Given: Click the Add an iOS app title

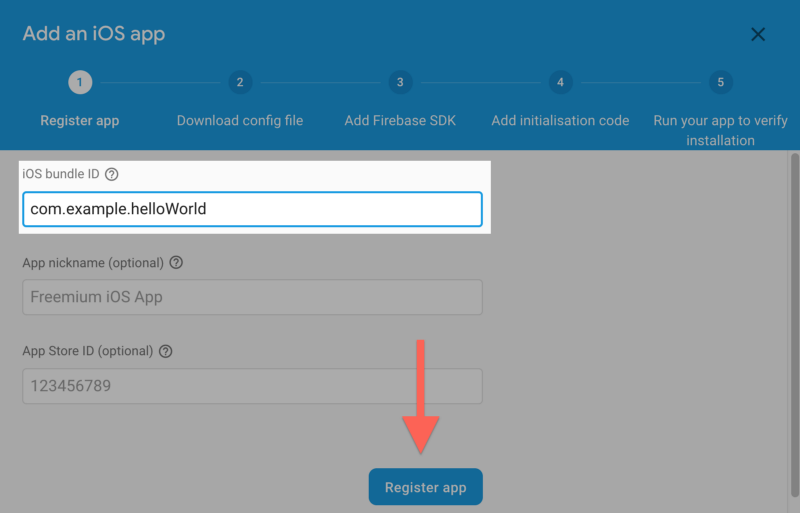Looking at the screenshot, I should 94,34.
